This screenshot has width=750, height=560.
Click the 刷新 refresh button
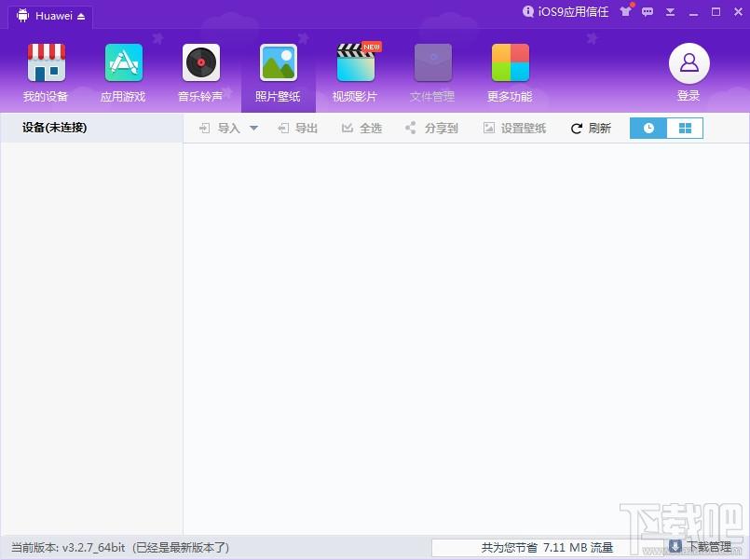coord(591,129)
